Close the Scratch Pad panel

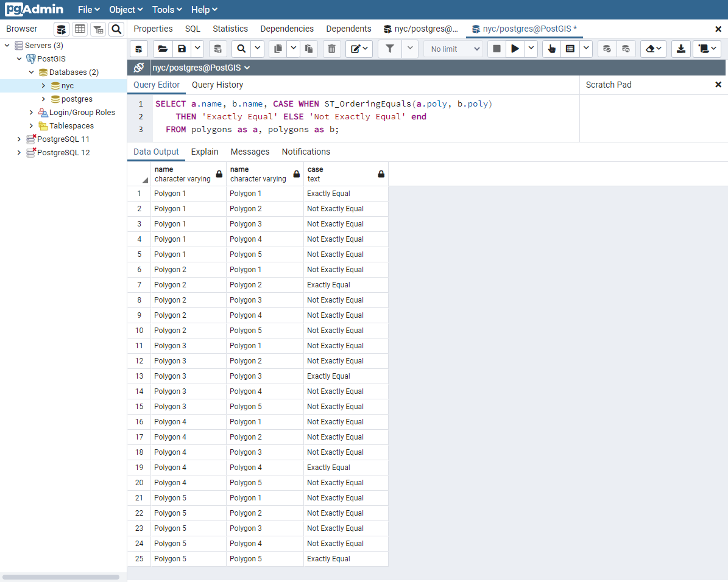pos(718,85)
